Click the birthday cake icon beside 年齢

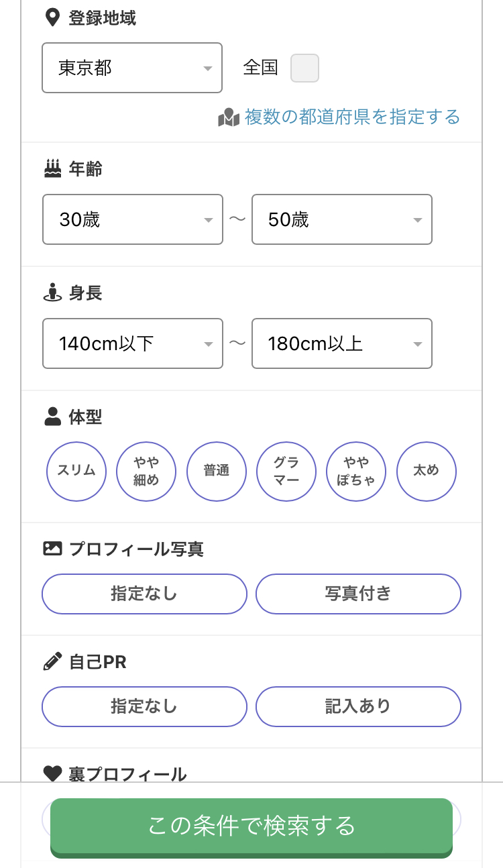(x=52, y=168)
